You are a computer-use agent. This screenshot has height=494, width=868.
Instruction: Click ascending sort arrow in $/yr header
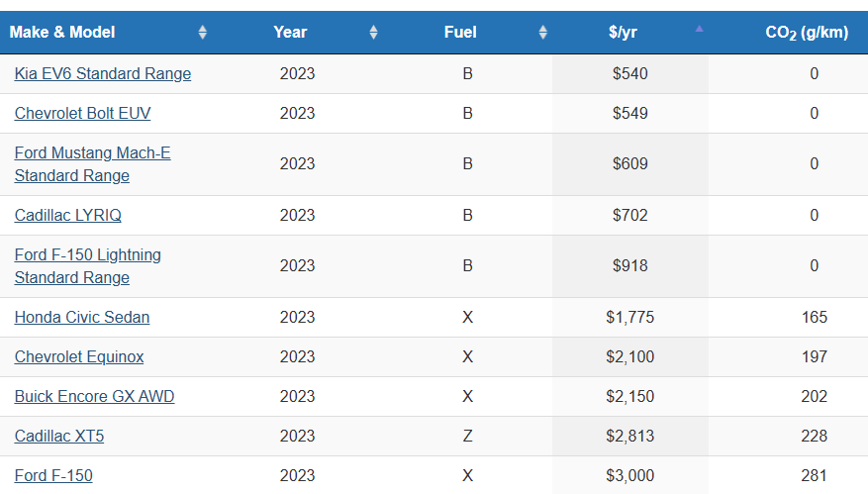[699, 30]
